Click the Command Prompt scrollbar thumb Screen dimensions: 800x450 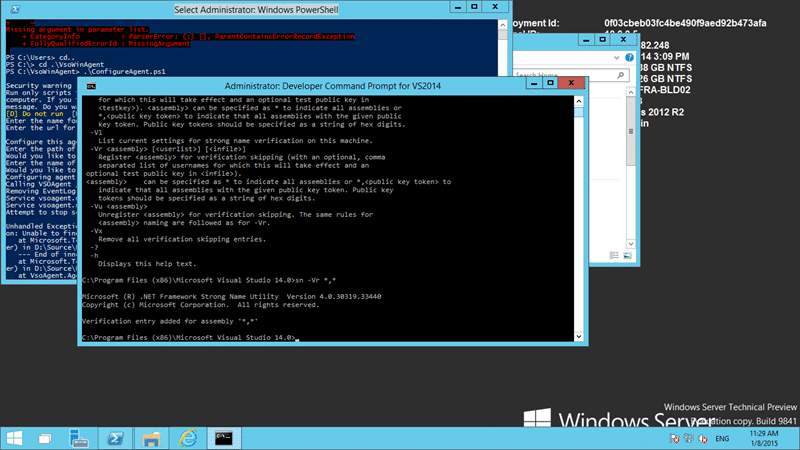579,112
